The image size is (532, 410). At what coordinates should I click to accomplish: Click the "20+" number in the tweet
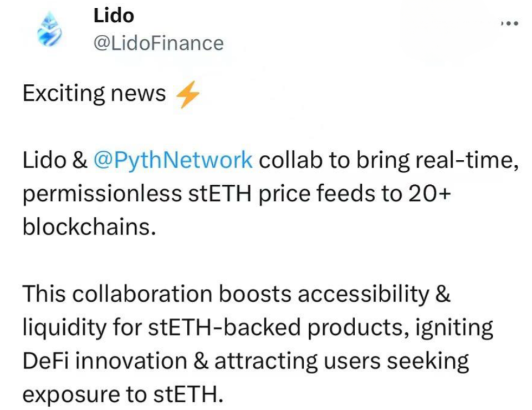pyautogui.click(x=432, y=194)
